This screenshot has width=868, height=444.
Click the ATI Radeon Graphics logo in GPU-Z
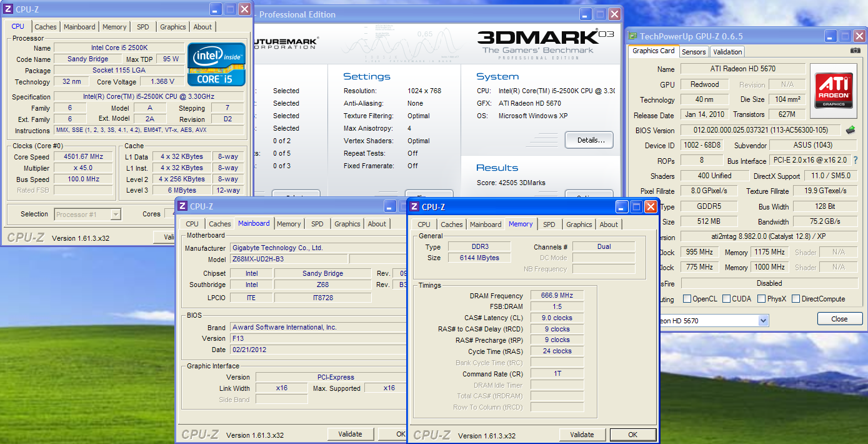coord(833,91)
